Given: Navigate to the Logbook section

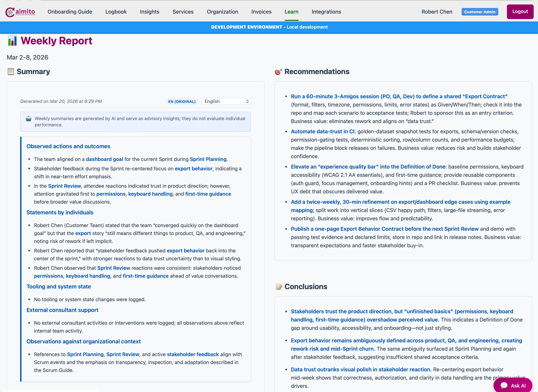Looking at the screenshot, I should [116, 12].
